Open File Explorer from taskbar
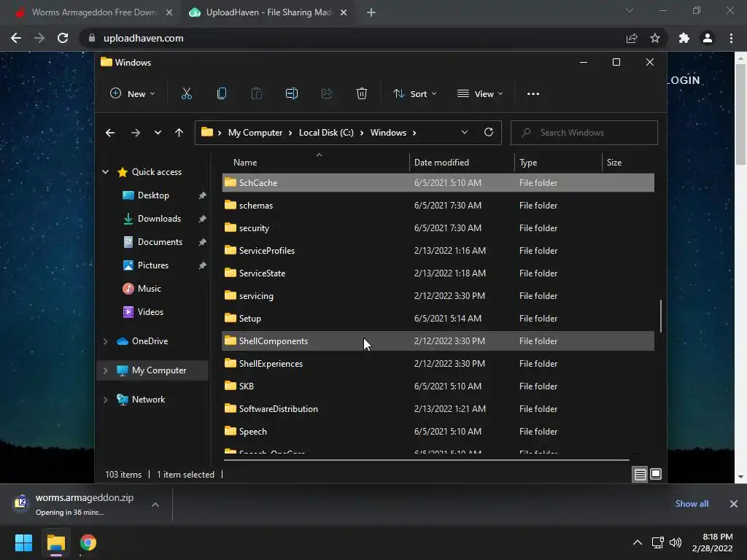 [55, 542]
